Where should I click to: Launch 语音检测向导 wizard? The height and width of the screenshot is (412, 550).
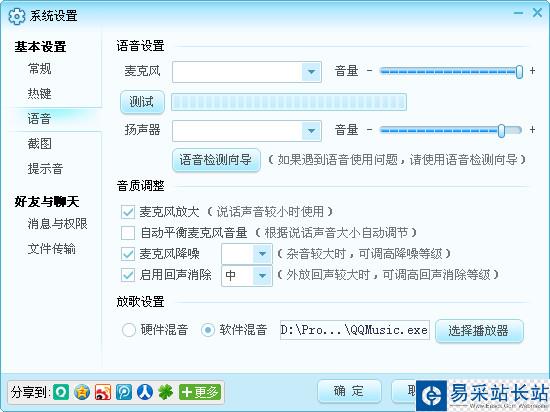coord(216,160)
